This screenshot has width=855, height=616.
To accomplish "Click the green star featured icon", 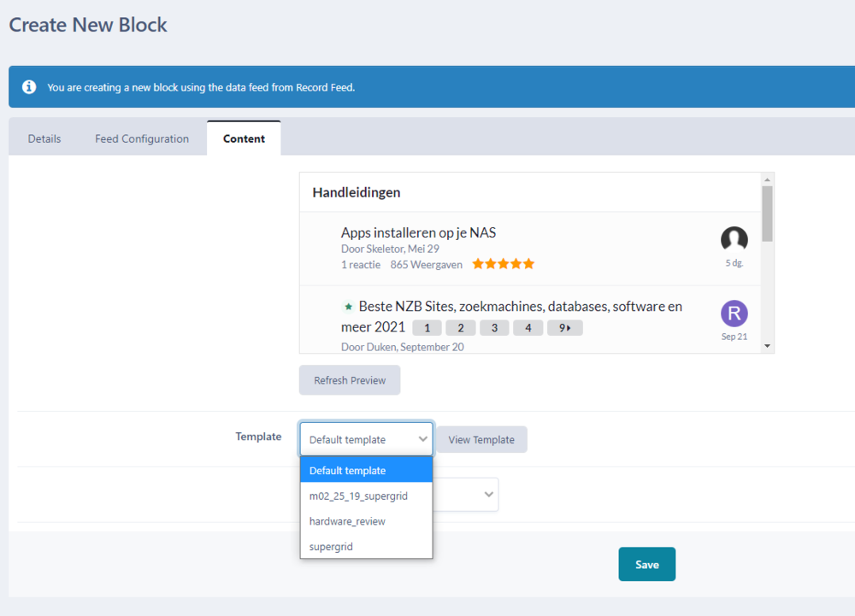I will point(348,306).
